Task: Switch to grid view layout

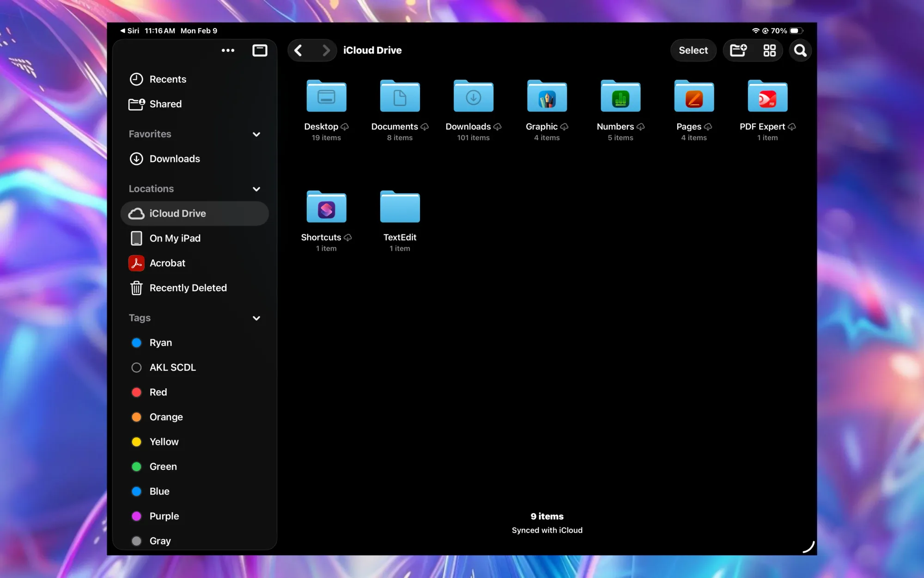Action: [769, 50]
